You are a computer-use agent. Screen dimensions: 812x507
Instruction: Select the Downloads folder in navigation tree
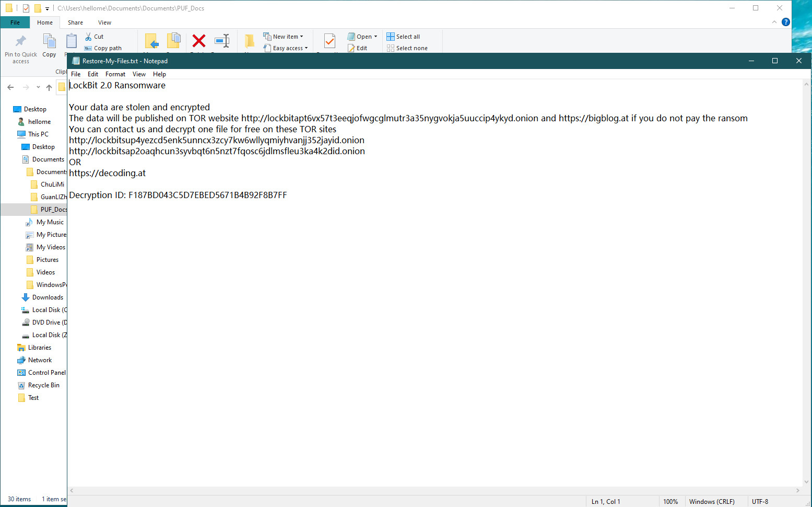(x=48, y=297)
